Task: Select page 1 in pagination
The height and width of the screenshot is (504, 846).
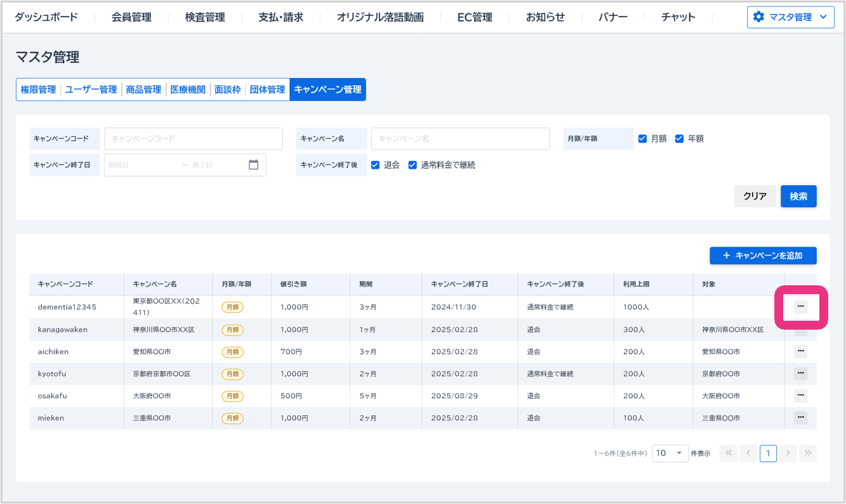Action: click(768, 453)
